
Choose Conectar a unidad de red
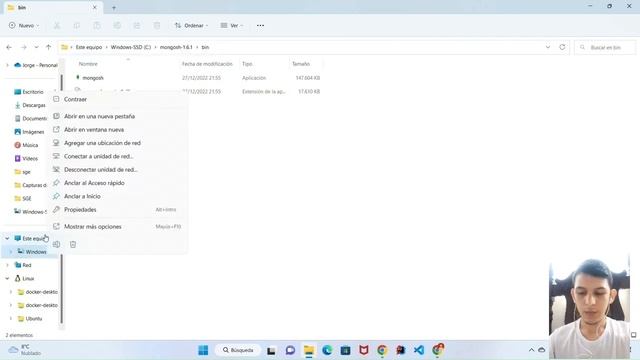(x=118, y=156)
